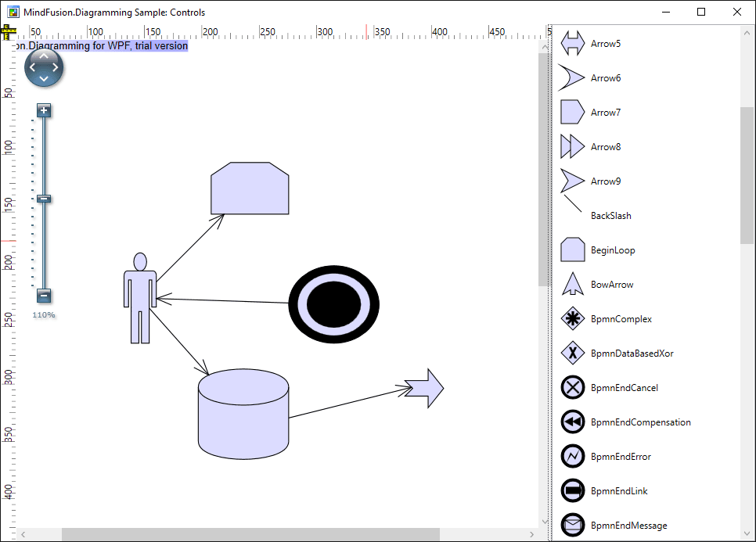
Task: Select the BpmnEndCompensation shape icon
Action: [x=572, y=422]
